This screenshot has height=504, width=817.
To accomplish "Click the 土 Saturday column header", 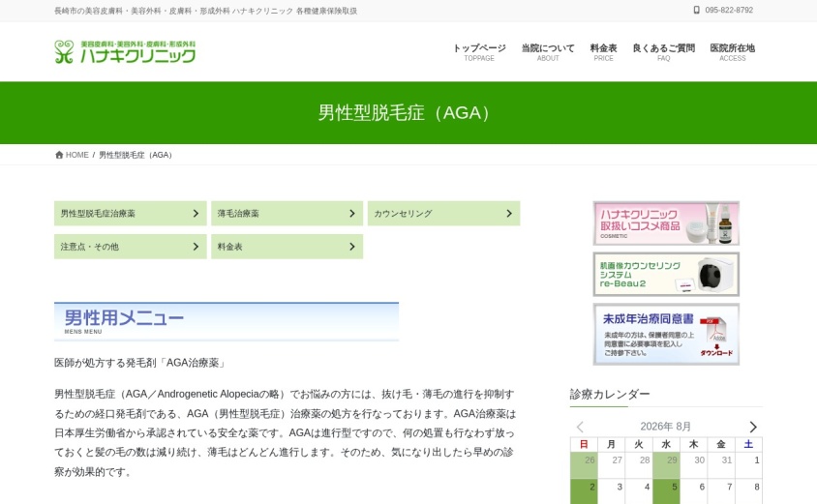I will coord(748,444).
